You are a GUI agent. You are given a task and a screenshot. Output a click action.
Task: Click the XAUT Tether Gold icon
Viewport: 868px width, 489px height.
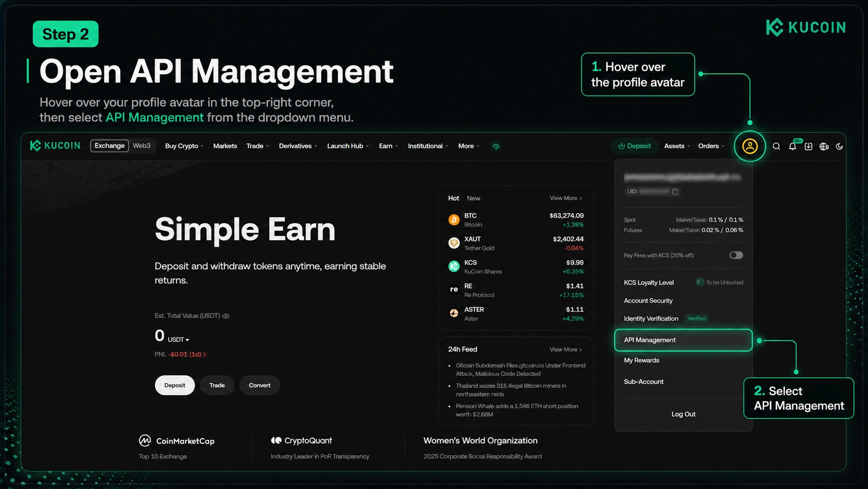point(454,243)
